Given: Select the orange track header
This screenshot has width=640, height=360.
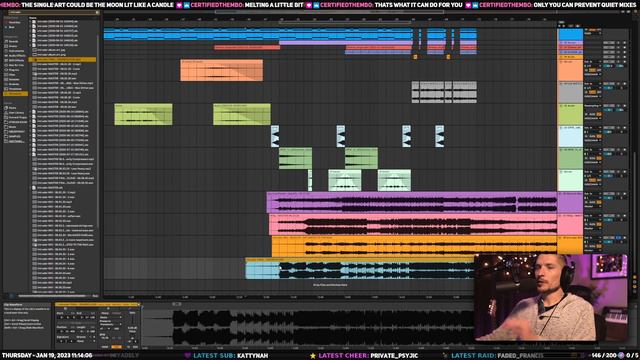Looking at the screenshot, I should (x=570, y=70).
